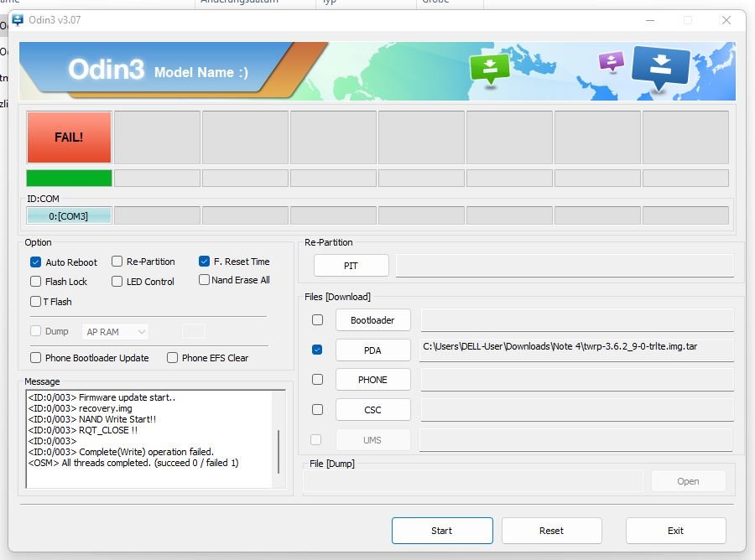Click the blue download bubble icon in banner
Image resolution: width=755 pixels, height=560 pixels.
[661, 68]
